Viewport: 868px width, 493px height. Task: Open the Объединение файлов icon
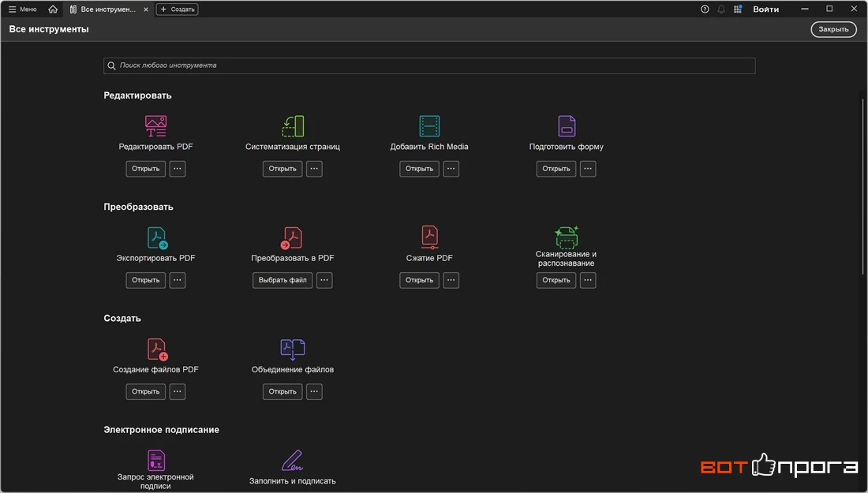pyautogui.click(x=293, y=349)
